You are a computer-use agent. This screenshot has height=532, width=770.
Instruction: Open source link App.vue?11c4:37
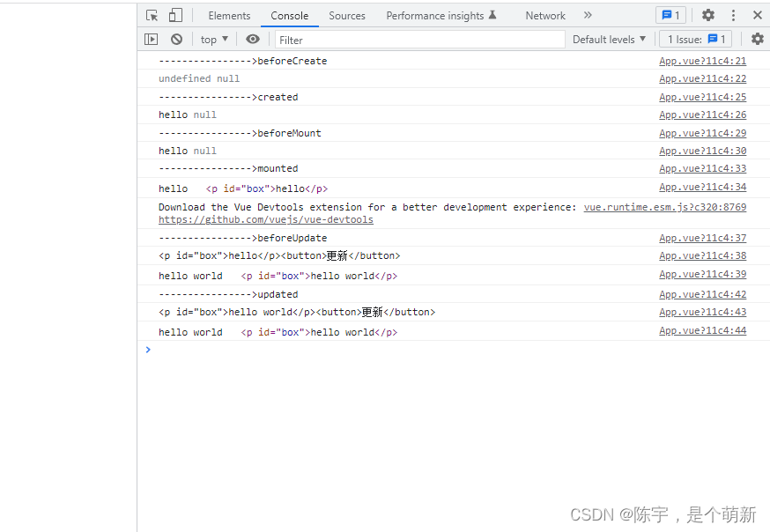[x=703, y=238]
